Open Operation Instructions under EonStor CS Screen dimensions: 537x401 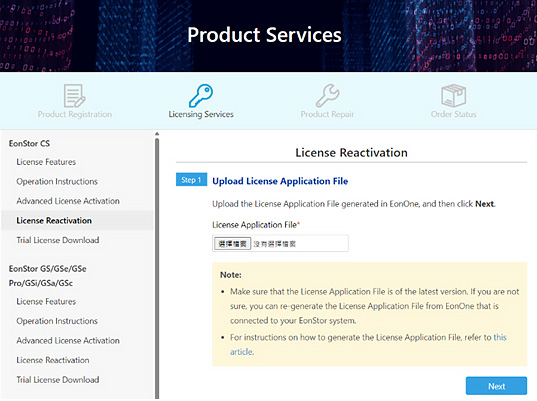57,181
